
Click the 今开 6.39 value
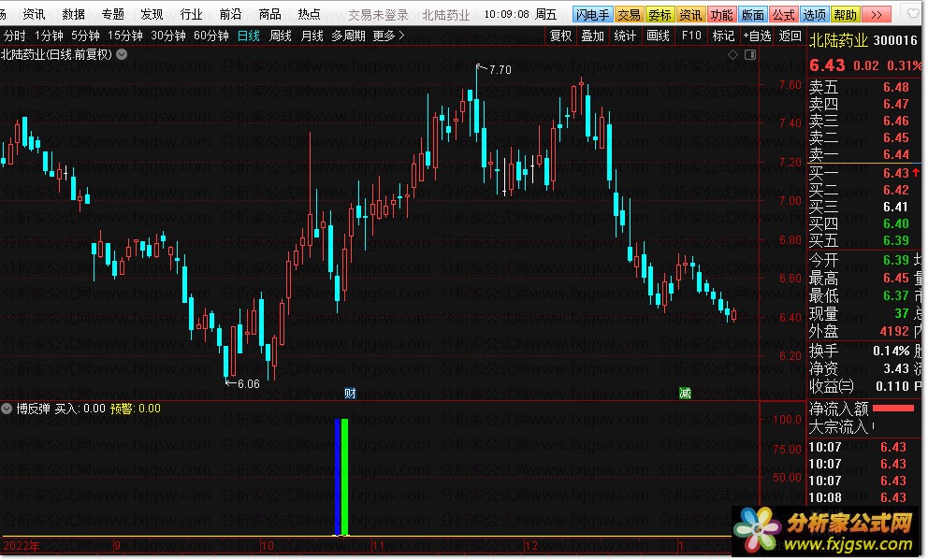pos(896,260)
